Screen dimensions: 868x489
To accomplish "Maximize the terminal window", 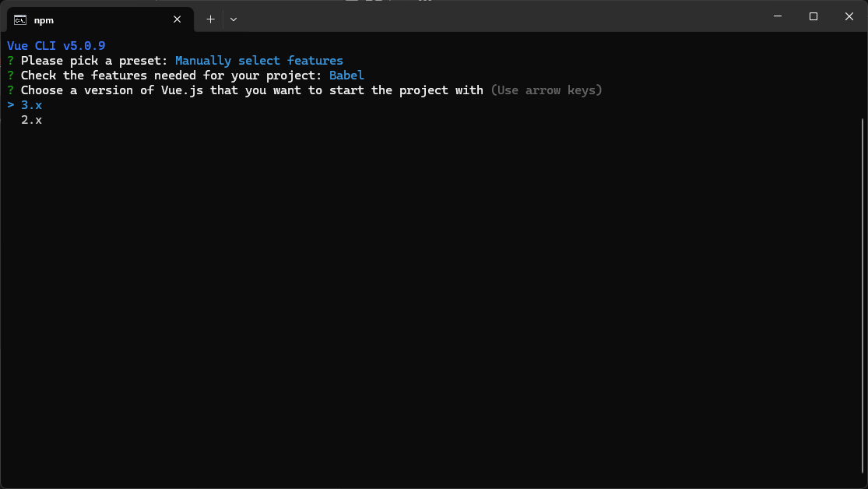I will point(814,16).
